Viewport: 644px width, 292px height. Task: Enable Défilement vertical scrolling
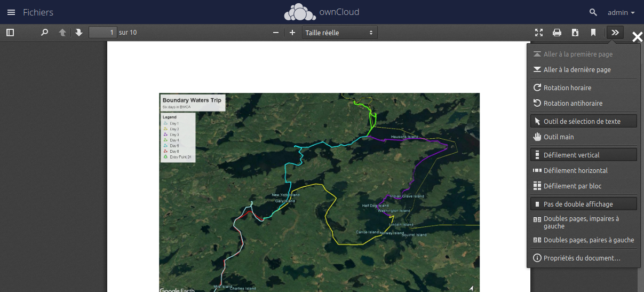pos(584,155)
